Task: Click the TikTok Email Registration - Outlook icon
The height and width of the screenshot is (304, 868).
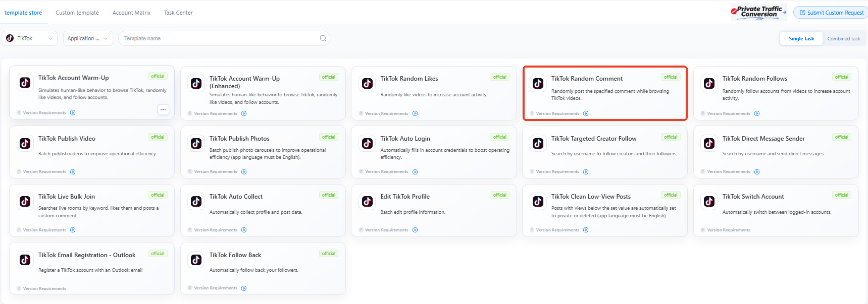Action: tap(25, 260)
